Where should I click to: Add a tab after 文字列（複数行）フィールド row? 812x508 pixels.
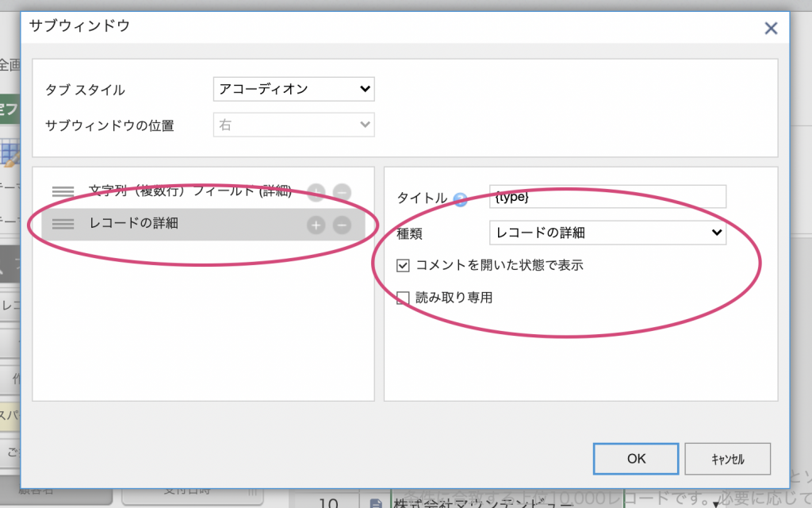tap(316, 193)
